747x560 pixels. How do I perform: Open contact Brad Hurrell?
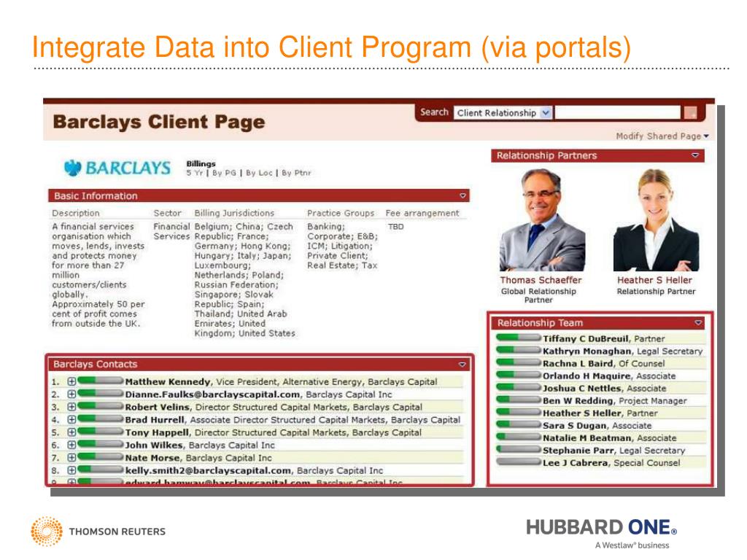click(155, 419)
